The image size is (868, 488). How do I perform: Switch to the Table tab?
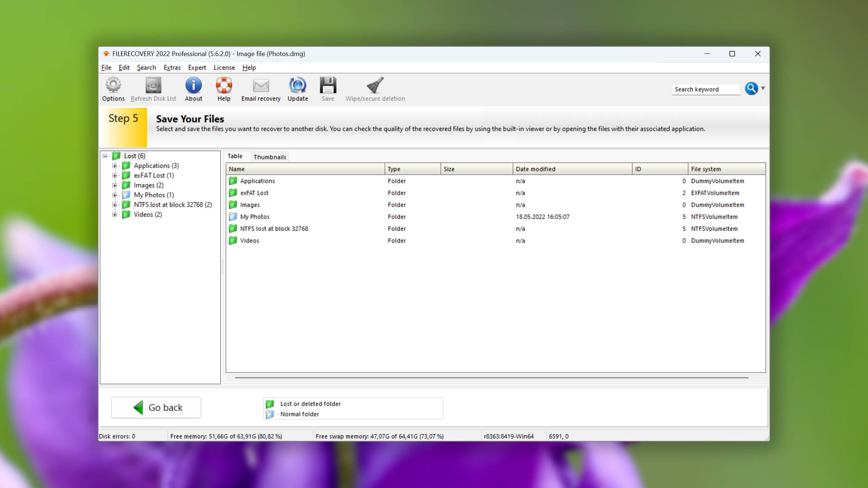[235, 156]
